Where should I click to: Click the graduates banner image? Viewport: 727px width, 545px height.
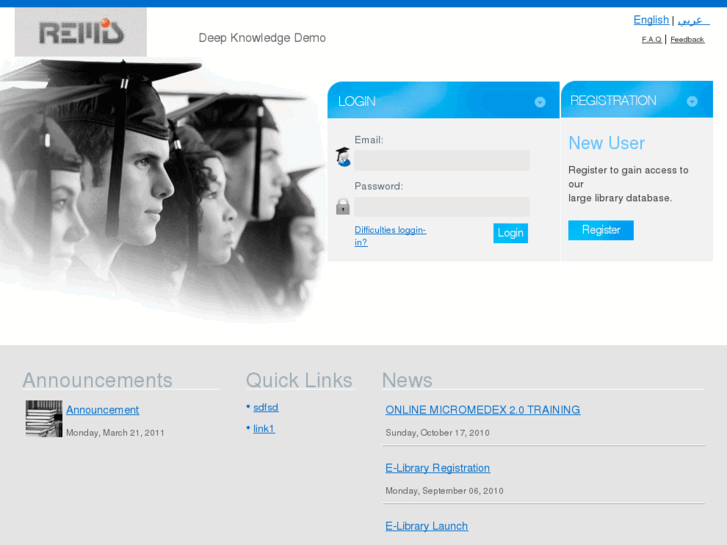[x=162, y=190]
